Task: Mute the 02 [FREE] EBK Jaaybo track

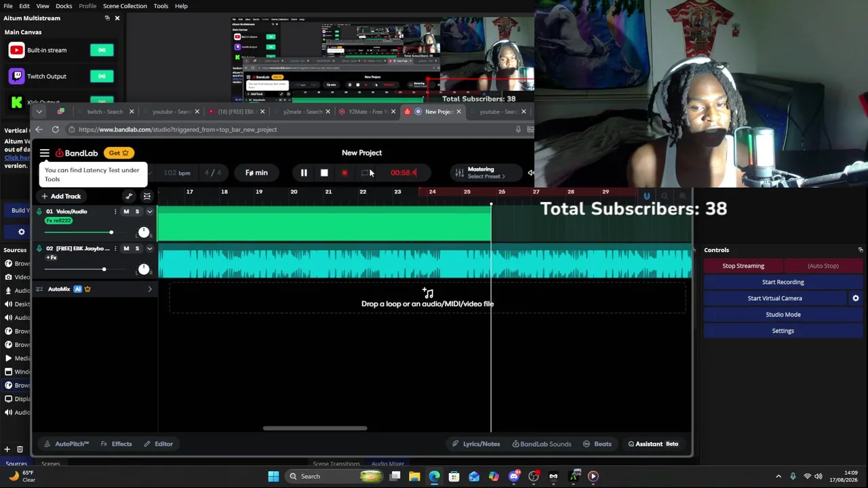Action: click(x=126, y=249)
